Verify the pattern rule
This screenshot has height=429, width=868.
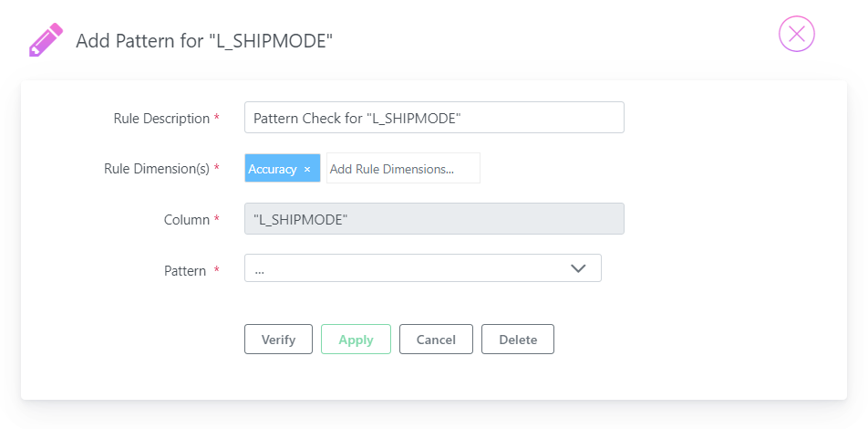click(x=278, y=340)
